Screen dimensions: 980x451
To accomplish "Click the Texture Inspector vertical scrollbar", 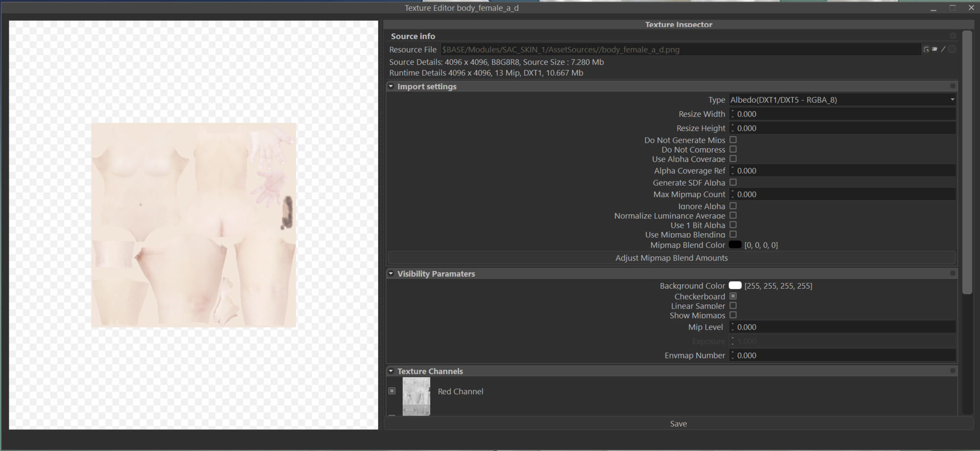I will tap(967, 162).
